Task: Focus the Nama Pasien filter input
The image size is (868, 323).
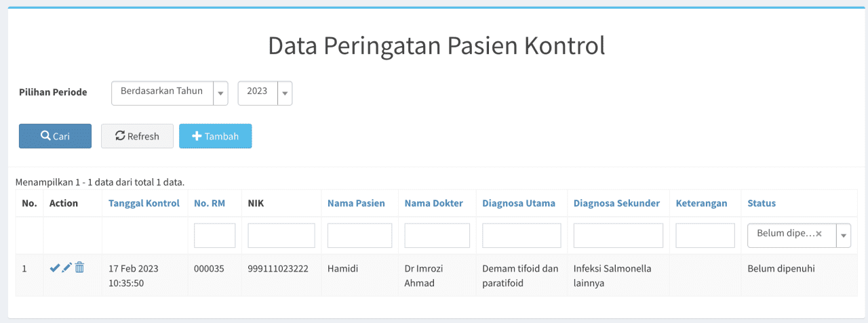Action: point(360,236)
